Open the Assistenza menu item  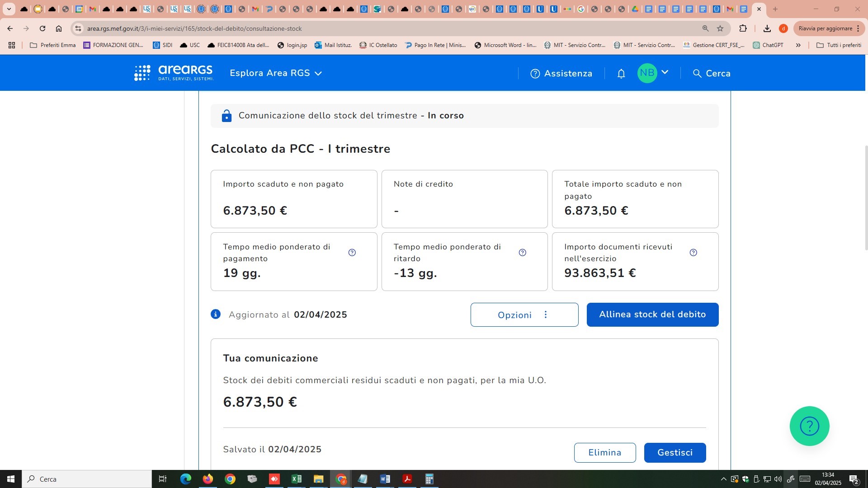561,74
